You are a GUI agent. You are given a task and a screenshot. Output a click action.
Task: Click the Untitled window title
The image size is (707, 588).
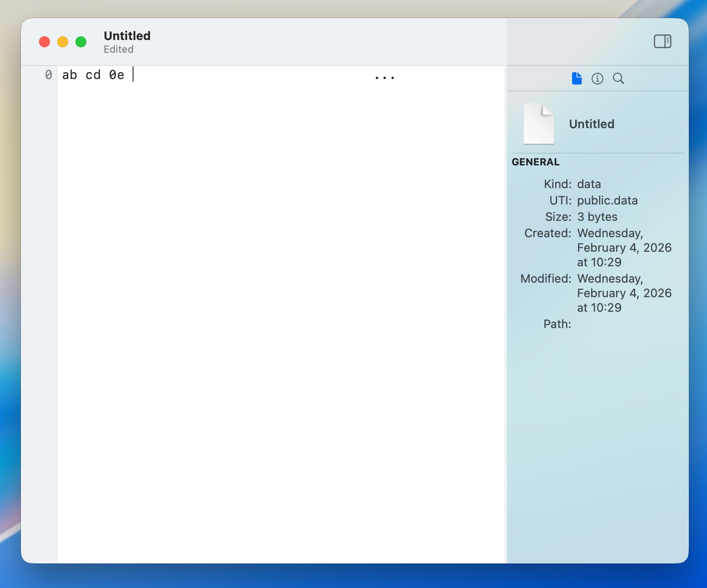coord(127,36)
